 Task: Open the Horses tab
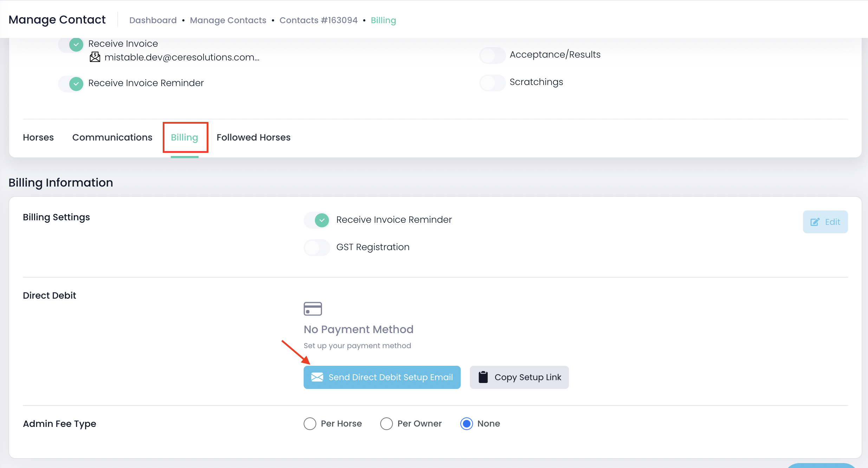point(38,137)
